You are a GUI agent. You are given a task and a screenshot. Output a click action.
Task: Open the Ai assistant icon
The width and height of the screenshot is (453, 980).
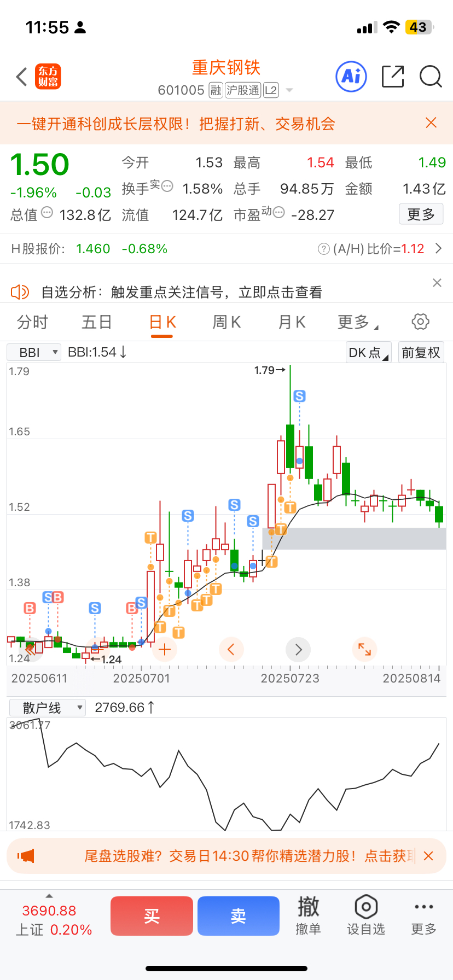351,77
